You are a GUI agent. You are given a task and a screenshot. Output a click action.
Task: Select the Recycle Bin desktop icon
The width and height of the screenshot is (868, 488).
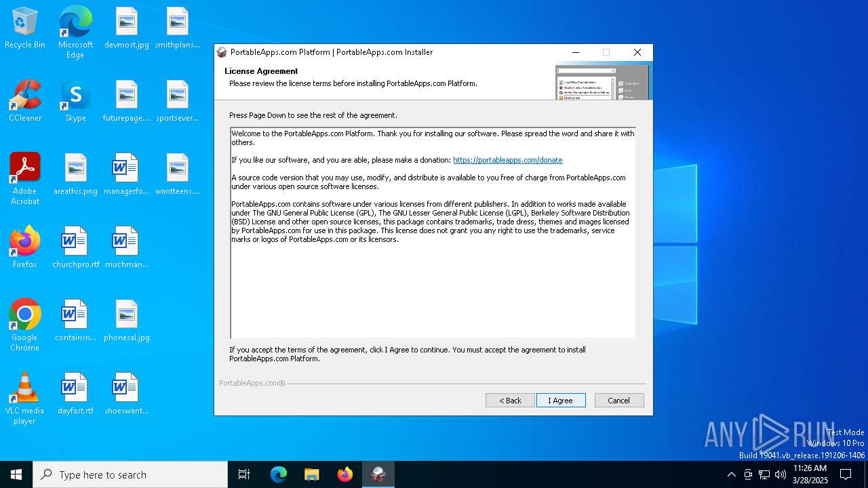(25, 28)
